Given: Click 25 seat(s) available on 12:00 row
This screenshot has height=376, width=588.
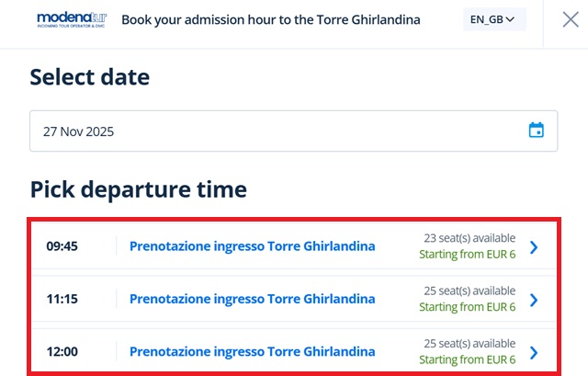Looking at the screenshot, I should [x=469, y=343].
